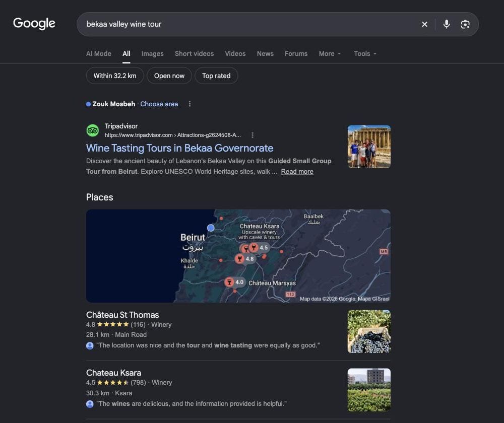Switch to AI Mode tab
This screenshot has width=504, height=423.
(x=98, y=54)
